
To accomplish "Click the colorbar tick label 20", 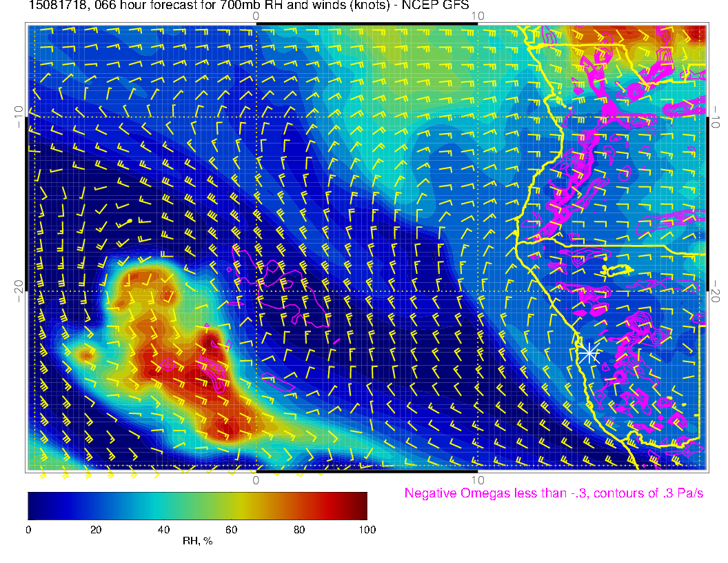I will pos(96,530).
